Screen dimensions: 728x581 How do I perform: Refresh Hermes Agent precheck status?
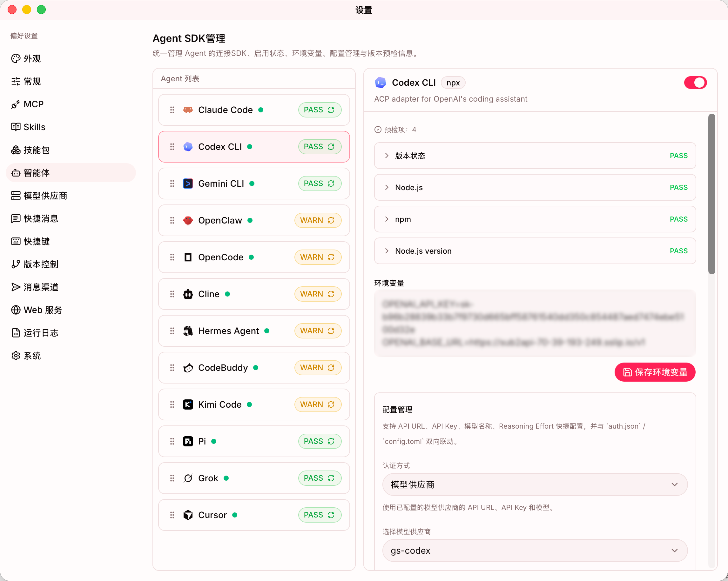pyautogui.click(x=331, y=331)
